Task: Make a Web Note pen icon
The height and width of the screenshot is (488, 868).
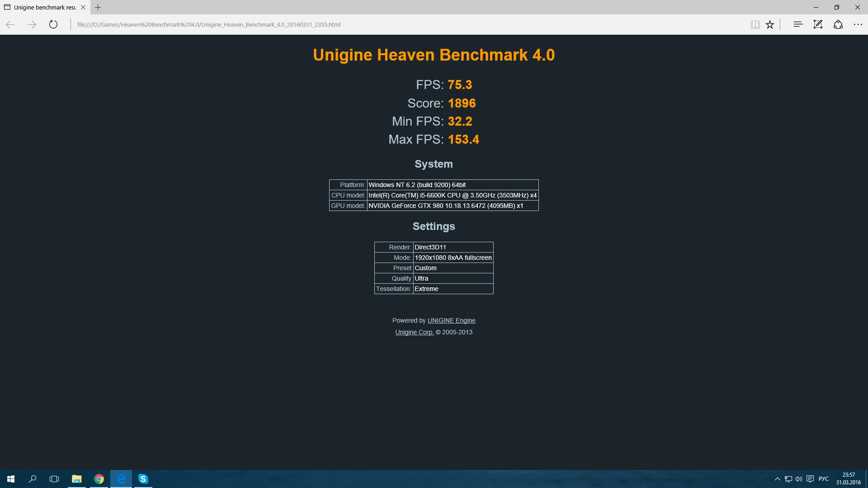Action: (x=818, y=24)
